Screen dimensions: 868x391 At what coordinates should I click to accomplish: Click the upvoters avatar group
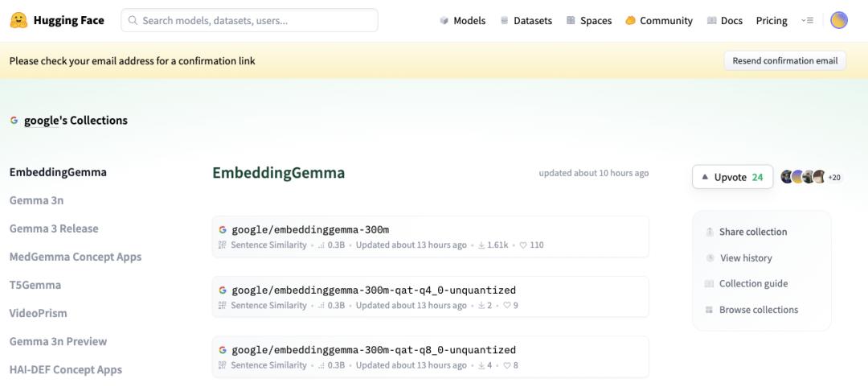pyautogui.click(x=803, y=177)
